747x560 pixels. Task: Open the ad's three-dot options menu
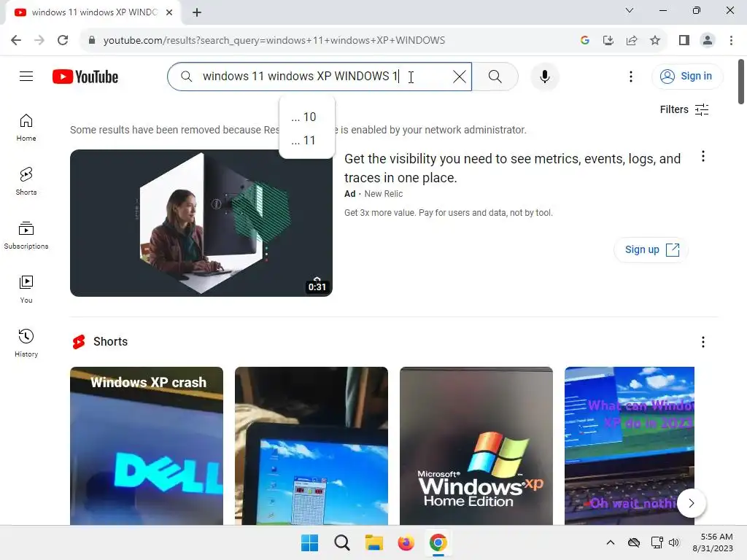pyautogui.click(x=703, y=156)
